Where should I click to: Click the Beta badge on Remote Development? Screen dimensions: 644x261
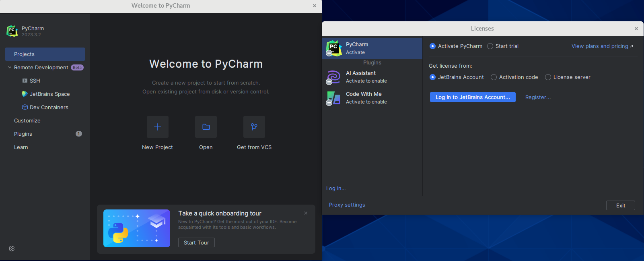coord(77,68)
